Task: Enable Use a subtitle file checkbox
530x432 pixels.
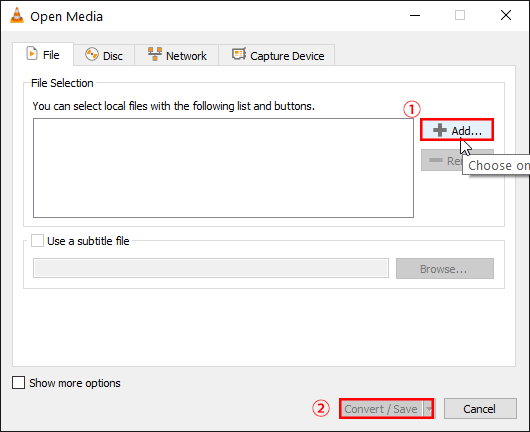Action: point(37,241)
